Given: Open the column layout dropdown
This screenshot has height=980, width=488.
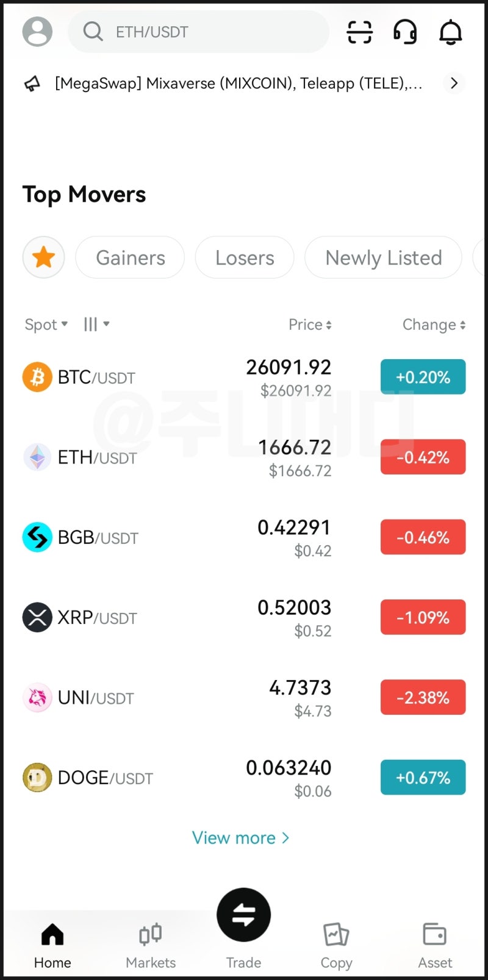Looking at the screenshot, I should pyautogui.click(x=96, y=324).
